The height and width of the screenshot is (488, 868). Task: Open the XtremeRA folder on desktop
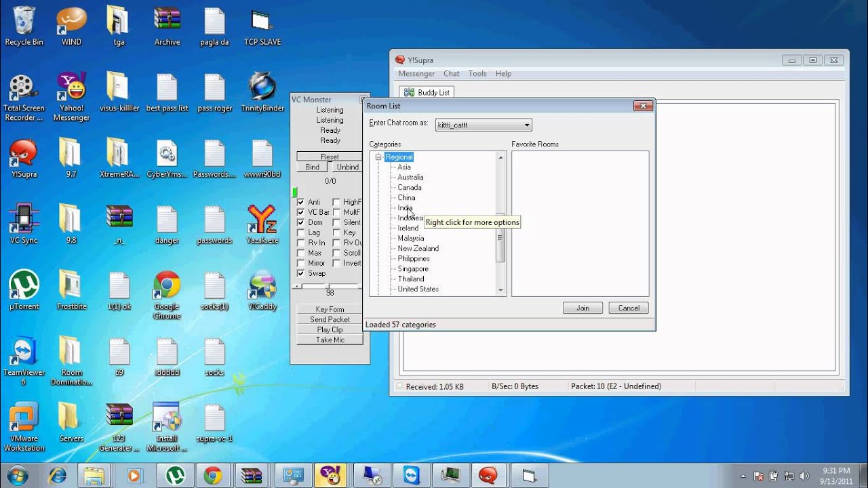coord(119,158)
